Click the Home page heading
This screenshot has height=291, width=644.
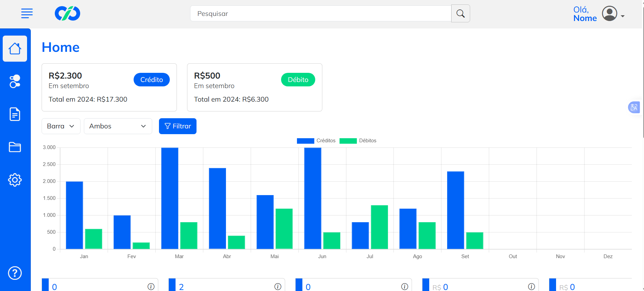(x=61, y=47)
